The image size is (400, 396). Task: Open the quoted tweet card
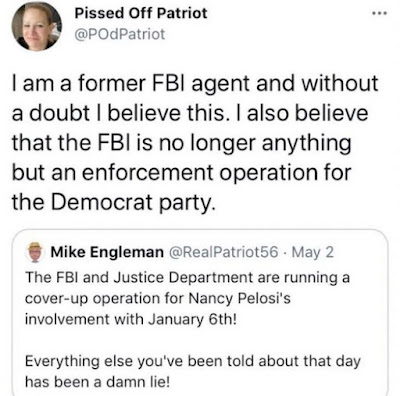[x=200, y=313]
